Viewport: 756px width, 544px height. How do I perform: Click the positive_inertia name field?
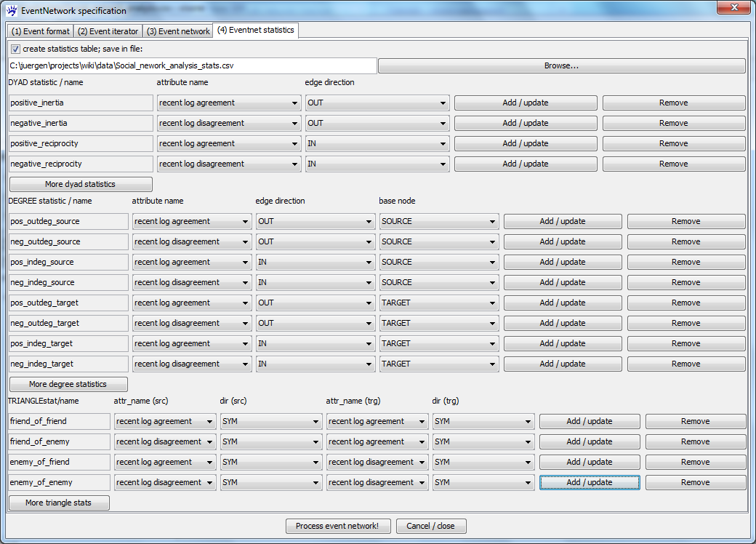[x=81, y=103]
